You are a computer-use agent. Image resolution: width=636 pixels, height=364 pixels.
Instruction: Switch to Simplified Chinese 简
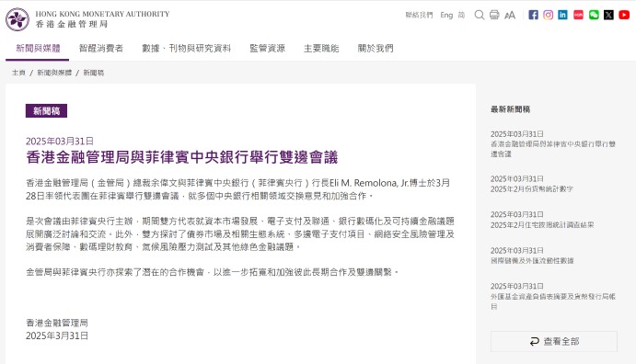point(461,15)
